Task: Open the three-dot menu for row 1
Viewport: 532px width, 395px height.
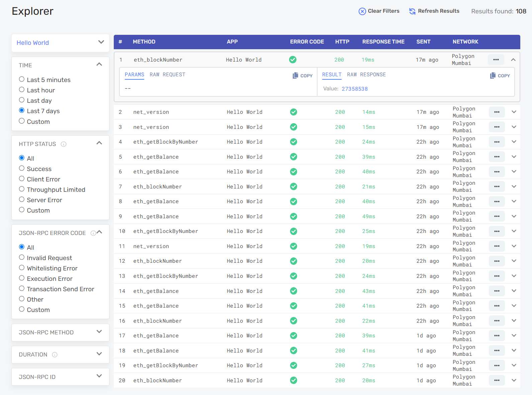Action: coord(496,60)
